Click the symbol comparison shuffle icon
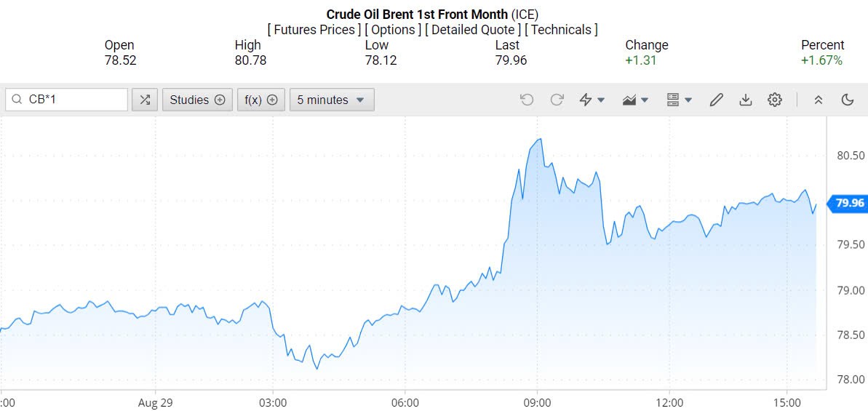 (145, 100)
